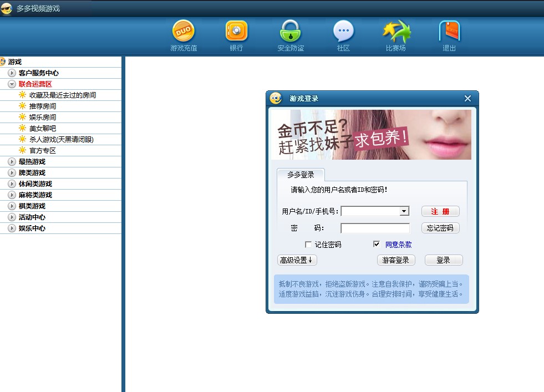
Task: Open the 比赛场 star icon
Action: pos(396,31)
